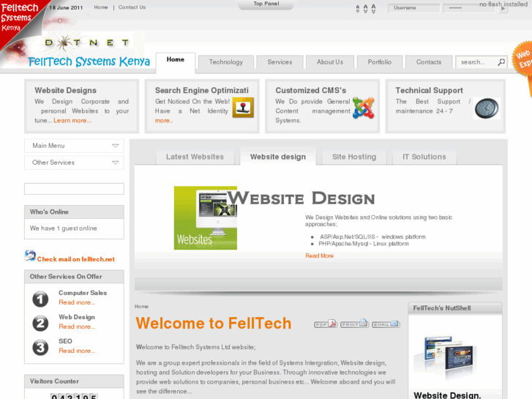Click the Username input field

414,8
